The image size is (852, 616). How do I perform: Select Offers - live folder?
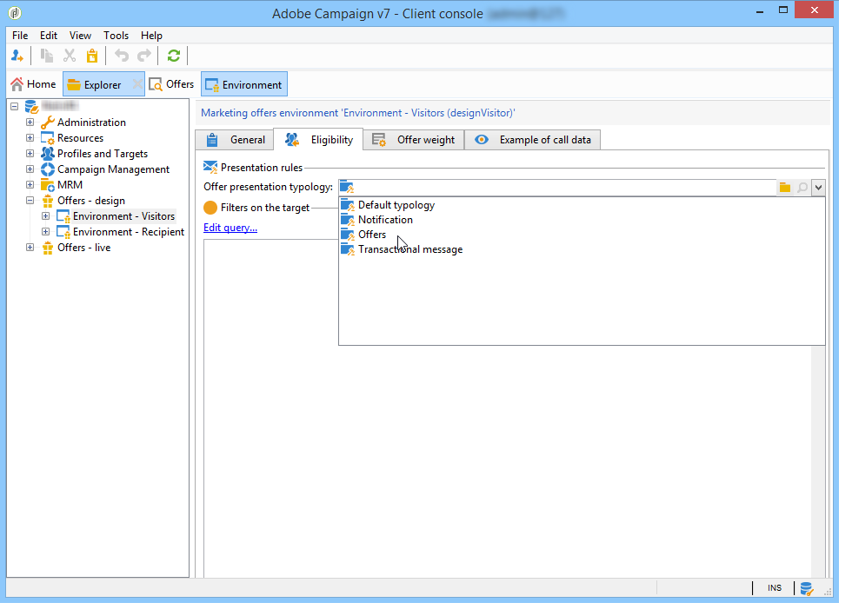[x=84, y=248]
